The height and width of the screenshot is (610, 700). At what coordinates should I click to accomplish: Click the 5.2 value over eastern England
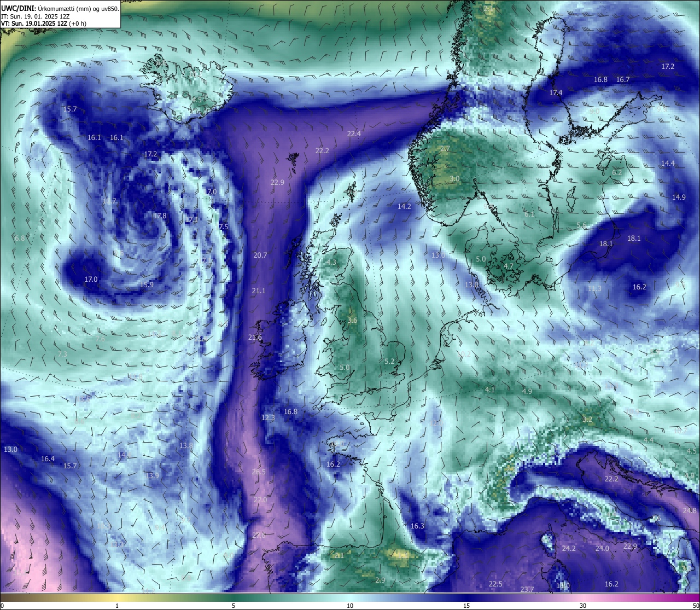coord(389,361)
